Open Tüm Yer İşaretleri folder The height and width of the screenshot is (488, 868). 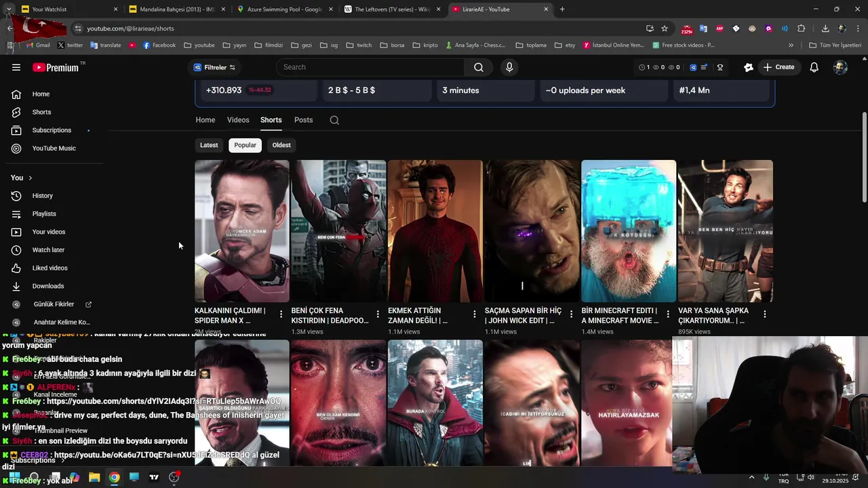(x=835, y=45)
